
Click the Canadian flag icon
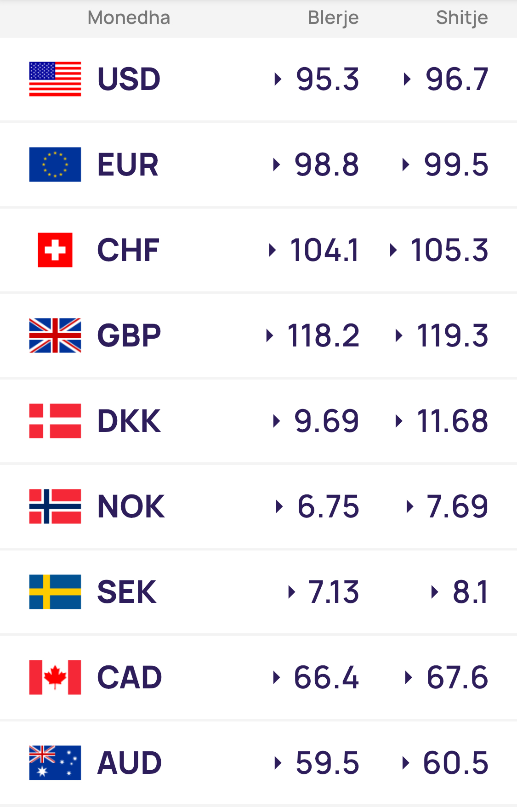tap(55, 677)
